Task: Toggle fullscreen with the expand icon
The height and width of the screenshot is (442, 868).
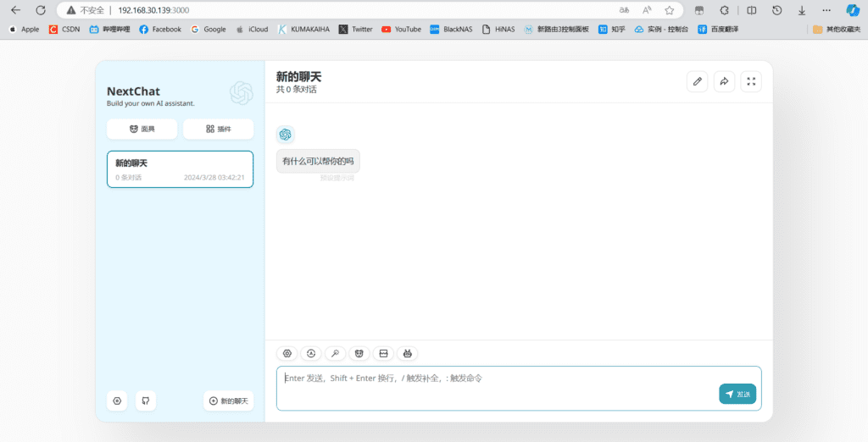Action: click(751, 82)
